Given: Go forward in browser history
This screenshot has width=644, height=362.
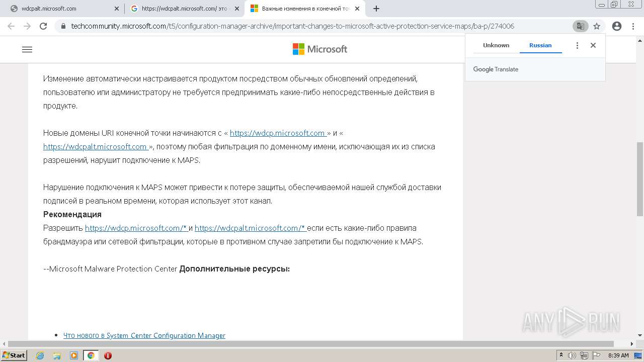Looking at the screenshot, I should pyautogui.click(x=27, y=26).
